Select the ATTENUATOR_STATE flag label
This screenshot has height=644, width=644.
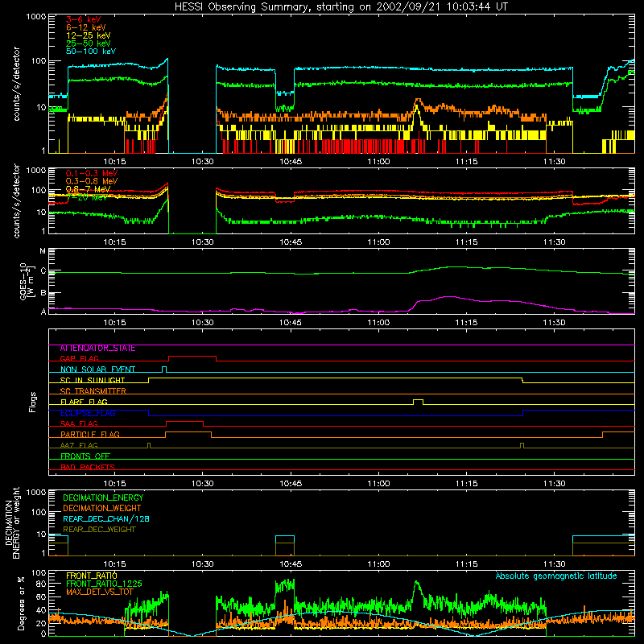click(x=97, y=348)
